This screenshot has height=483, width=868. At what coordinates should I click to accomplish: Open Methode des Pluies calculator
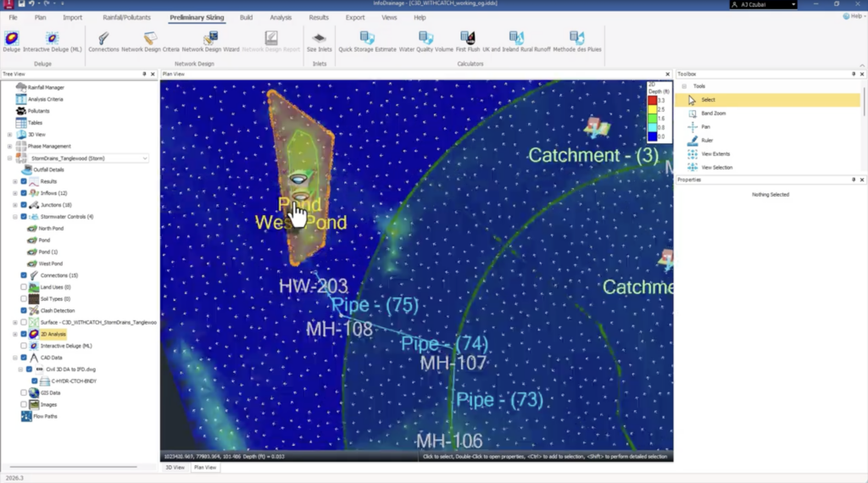pyautogui.click(x=576, y=42)
